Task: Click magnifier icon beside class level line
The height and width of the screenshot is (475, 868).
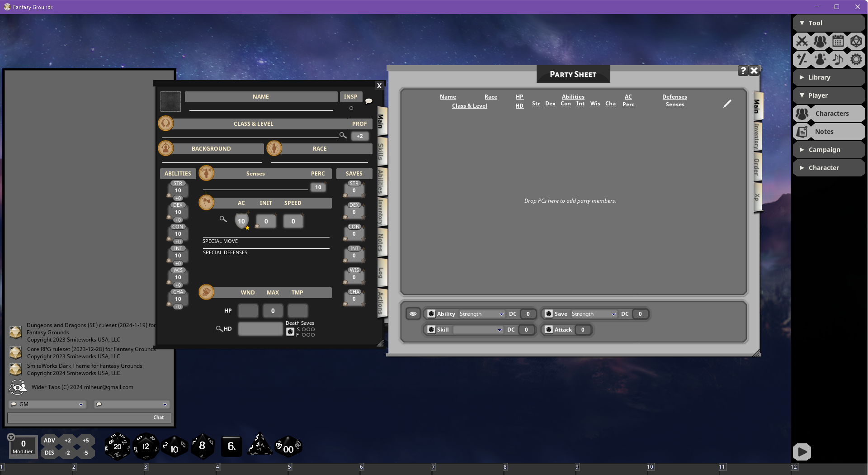Action: point(343,135)
